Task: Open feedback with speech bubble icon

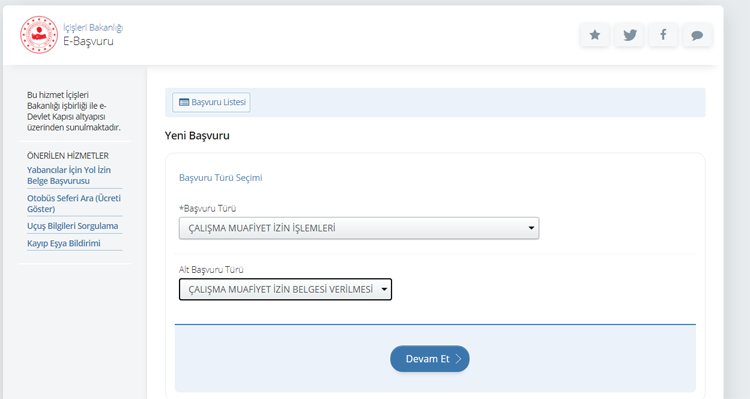Action: pos(697,35)
